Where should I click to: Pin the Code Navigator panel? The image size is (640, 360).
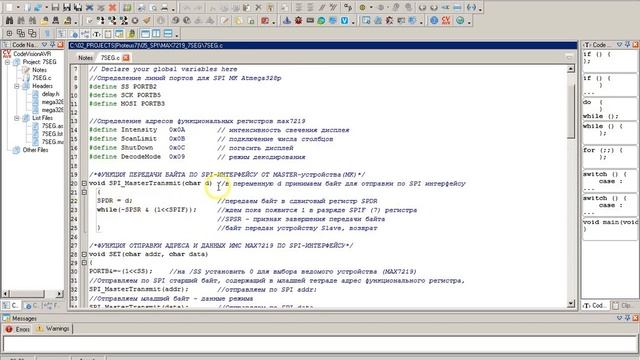pos(52,44)
